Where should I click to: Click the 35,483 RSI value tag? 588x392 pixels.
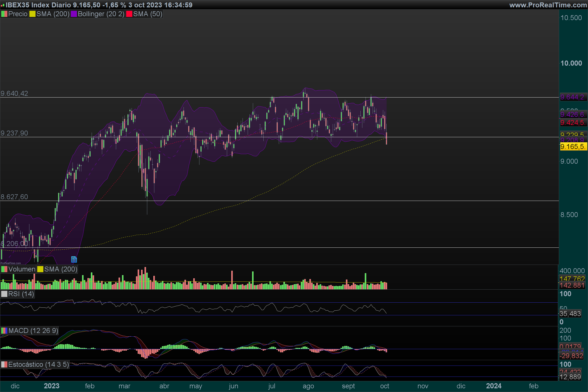coord(570,314)
